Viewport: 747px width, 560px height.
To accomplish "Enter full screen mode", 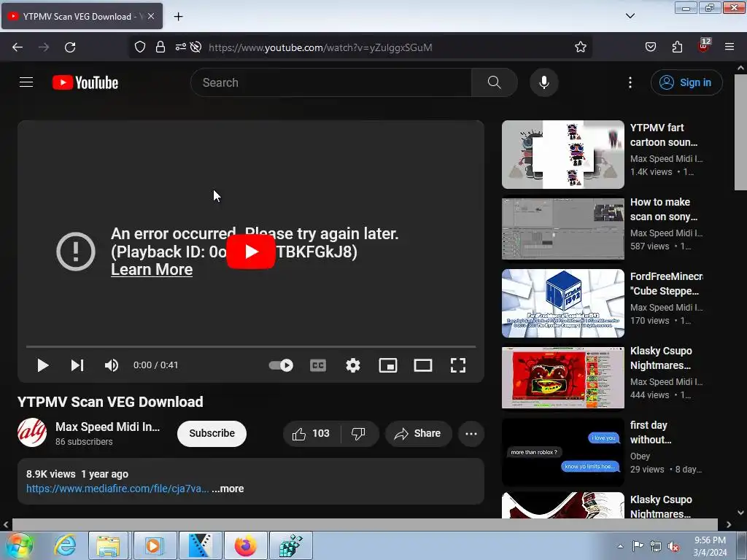I will coord(458,365).
